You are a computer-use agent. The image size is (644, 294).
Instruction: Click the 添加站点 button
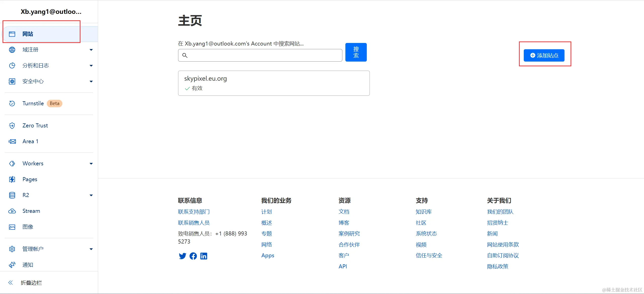(544, 55)
